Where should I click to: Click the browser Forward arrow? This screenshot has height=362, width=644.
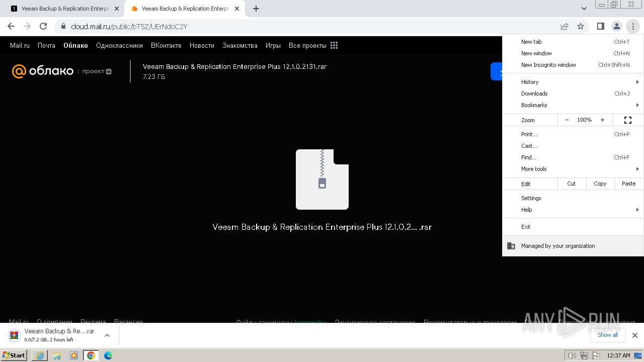point(27,26)
